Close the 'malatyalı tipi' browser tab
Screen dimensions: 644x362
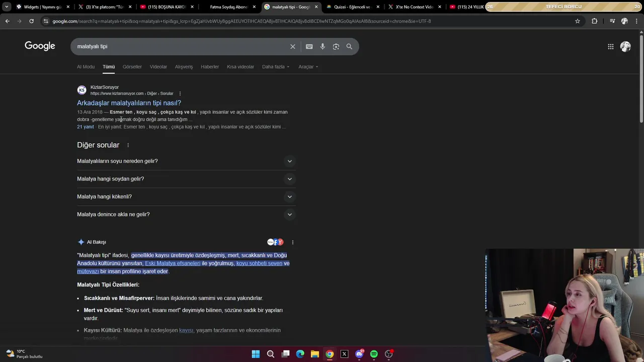[x=316, y=7]
